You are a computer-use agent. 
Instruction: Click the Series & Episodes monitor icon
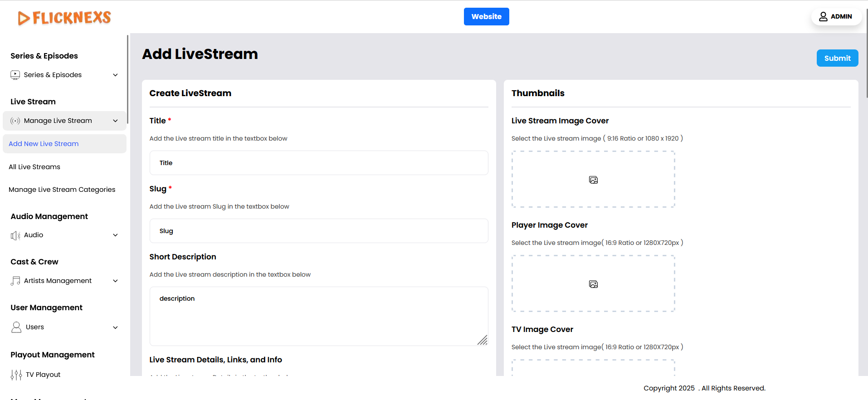click(x=15, y=75)
